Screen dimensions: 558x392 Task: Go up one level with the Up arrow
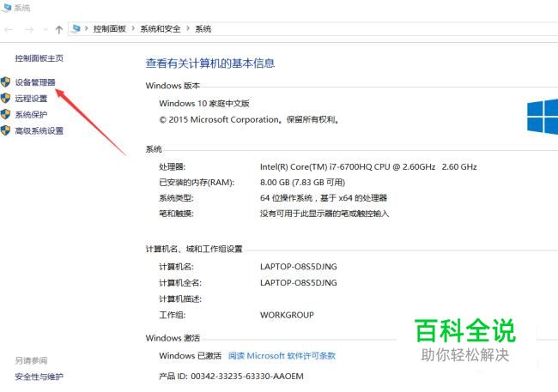(59, 29)
